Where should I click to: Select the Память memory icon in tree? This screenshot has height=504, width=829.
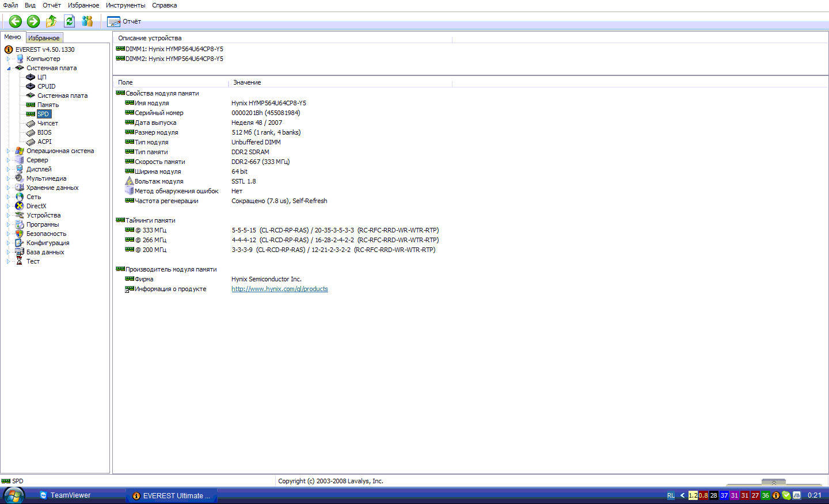click(x=31, y=105)
